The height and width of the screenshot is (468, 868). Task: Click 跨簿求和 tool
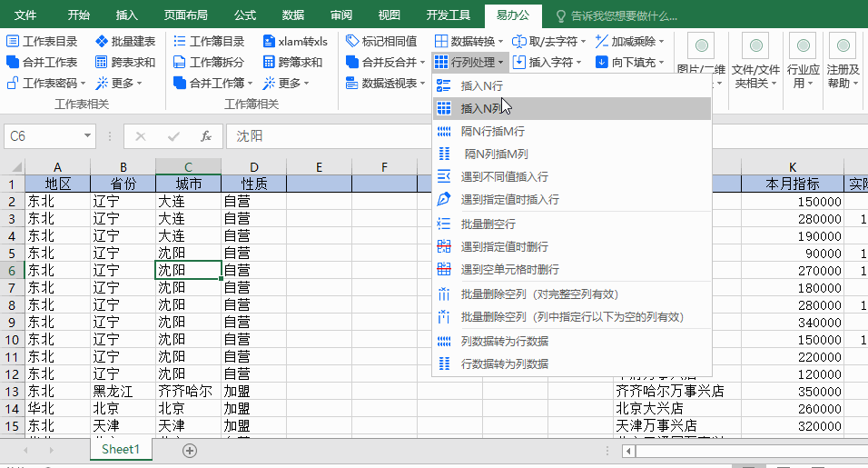pyautogui.click(x=292, y=62)
